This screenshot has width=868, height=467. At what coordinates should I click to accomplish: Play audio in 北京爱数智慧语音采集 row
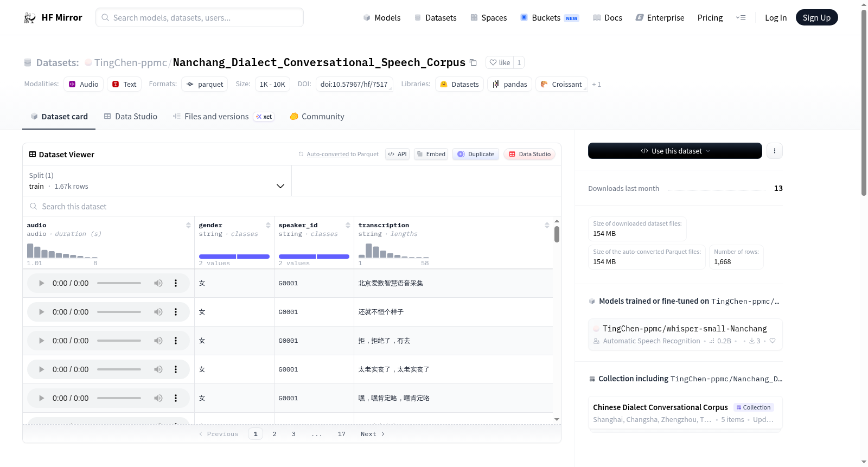pyautogui.click(x=41, y=283)
